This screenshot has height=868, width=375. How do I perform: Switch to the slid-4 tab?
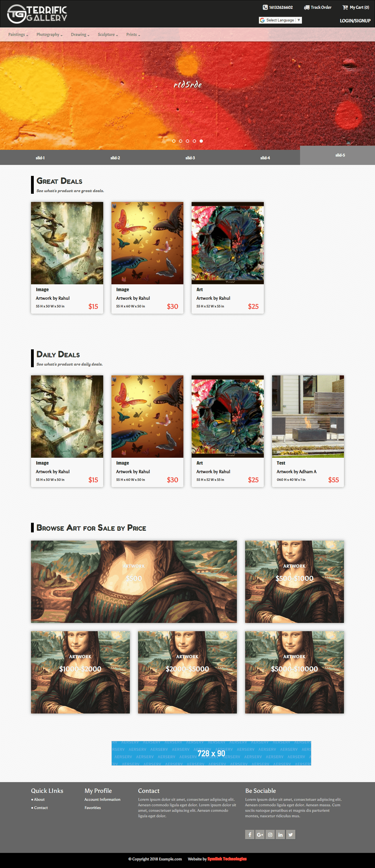click(x=265, y=158)
